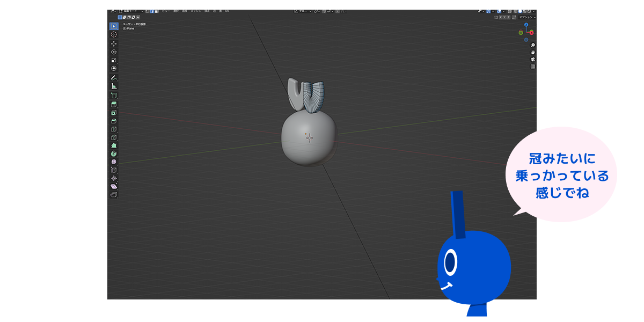Click the zoom magnifier viewport icon
644x322 pixels.
pos(533,45)
